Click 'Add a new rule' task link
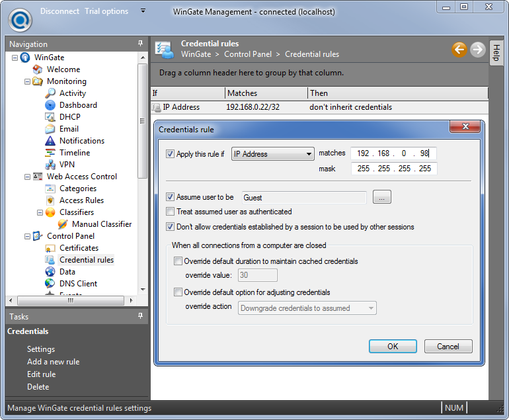 (53, 362)
